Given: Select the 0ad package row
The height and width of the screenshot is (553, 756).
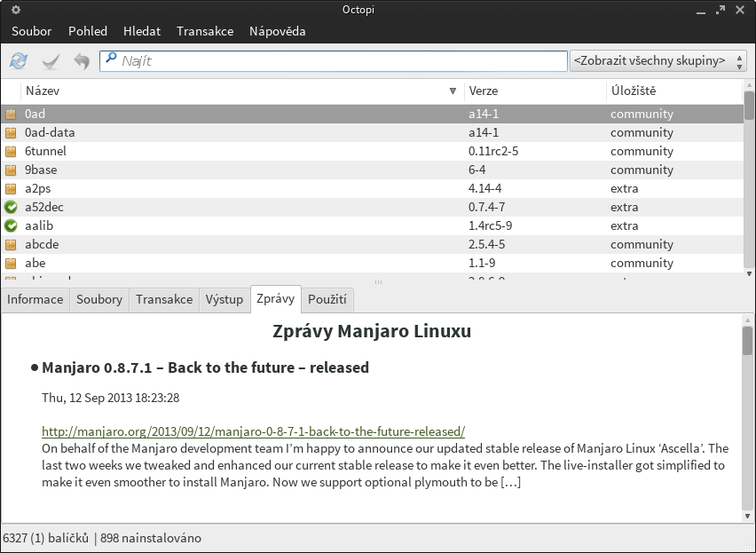Looking at the screenshot, I should click(372, 115).
